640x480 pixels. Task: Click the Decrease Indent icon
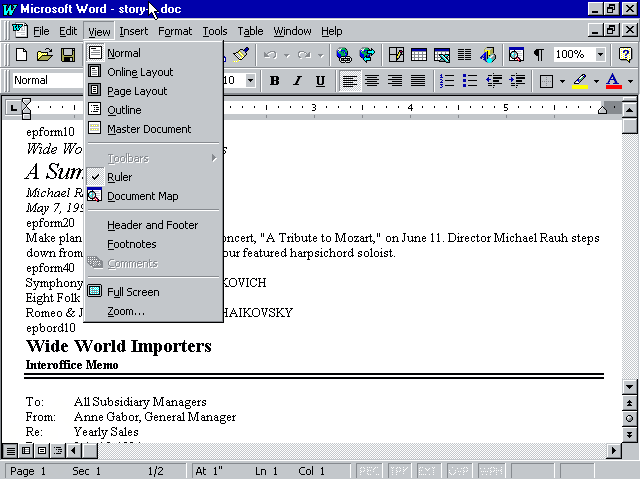pos(493,80)
